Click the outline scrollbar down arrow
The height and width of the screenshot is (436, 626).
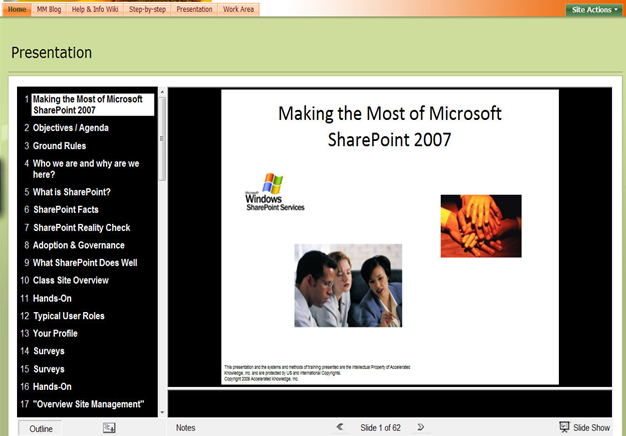[162, 412]
